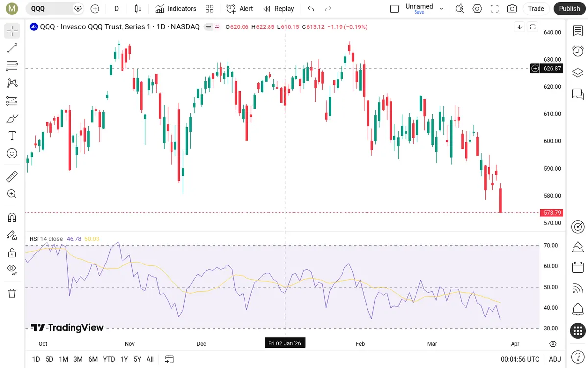Open the emoji icons tool
This screenshot has width=588, height=368.
(x=12, y=154)
